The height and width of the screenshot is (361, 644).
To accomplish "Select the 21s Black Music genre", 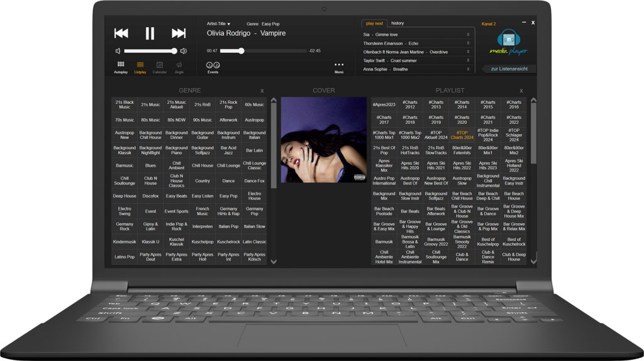I will [x=125, y=105].
